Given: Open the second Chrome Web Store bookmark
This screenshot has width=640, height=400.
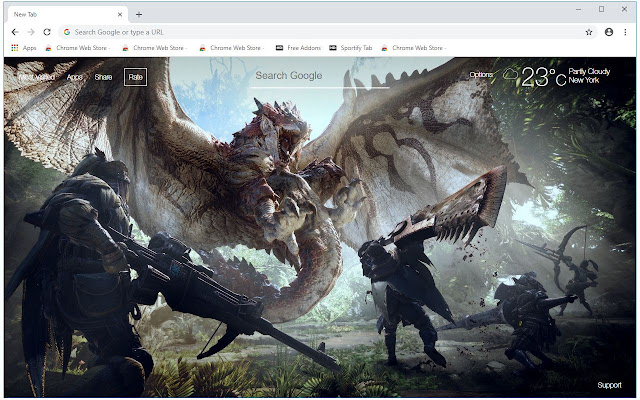Looking at the screenshot, I should pyautogui.click(x=155, y=48).
